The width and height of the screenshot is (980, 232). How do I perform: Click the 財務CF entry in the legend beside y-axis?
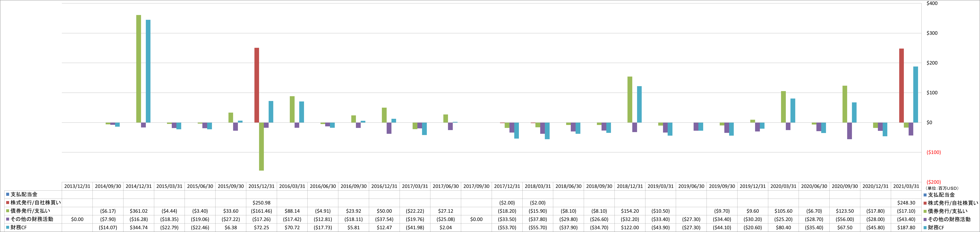[934, 227]
